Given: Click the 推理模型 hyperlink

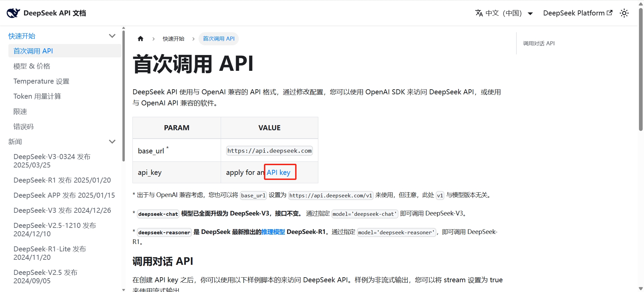Looking at the screenshot, I should pos(273,232).
